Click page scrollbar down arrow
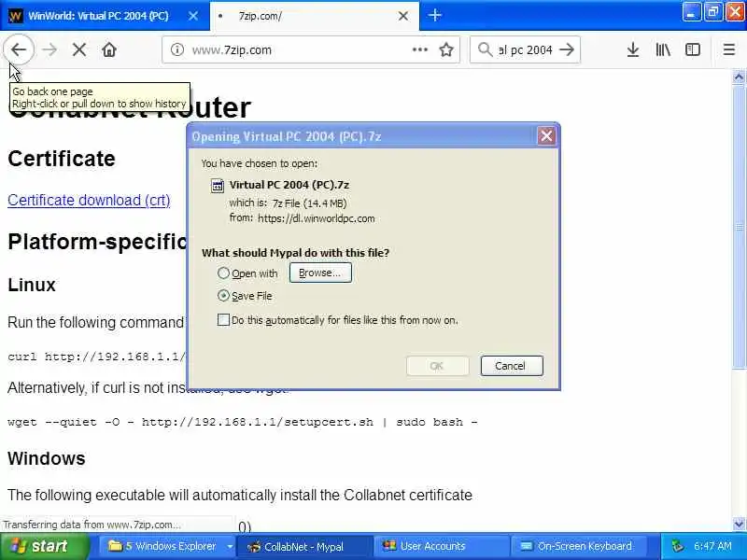Screen dimensions: 747x560 pos(739,525)
